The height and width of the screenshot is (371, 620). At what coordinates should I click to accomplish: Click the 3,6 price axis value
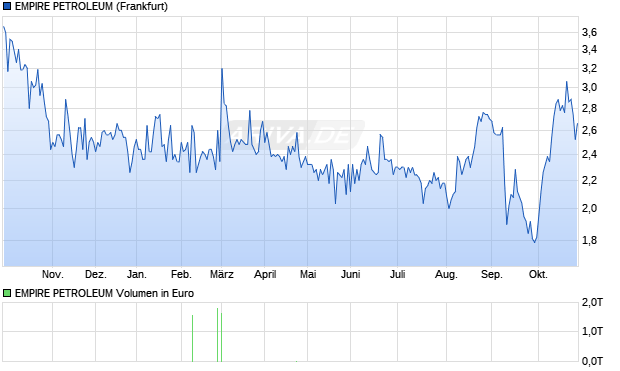tap(589, 32)
